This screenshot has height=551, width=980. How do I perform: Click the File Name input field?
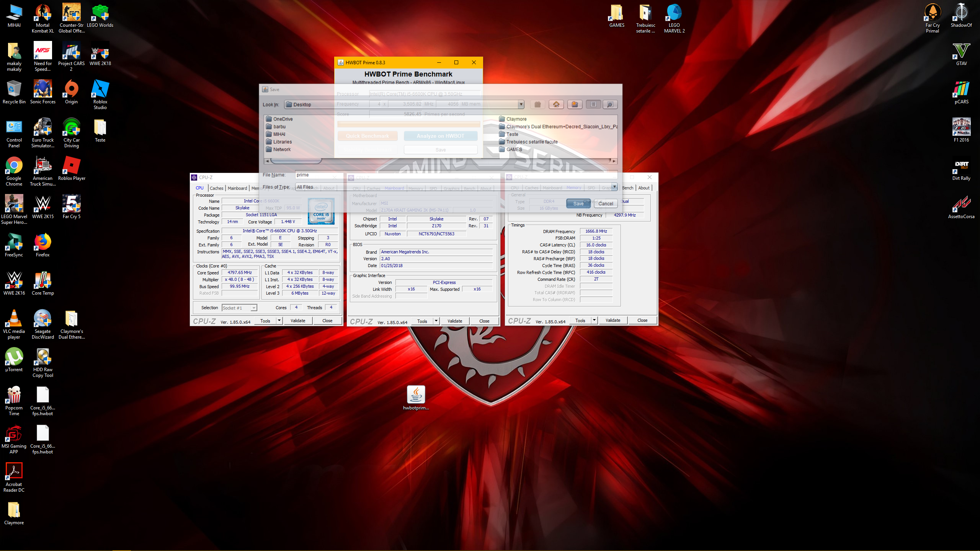click(x=456, y=175)
